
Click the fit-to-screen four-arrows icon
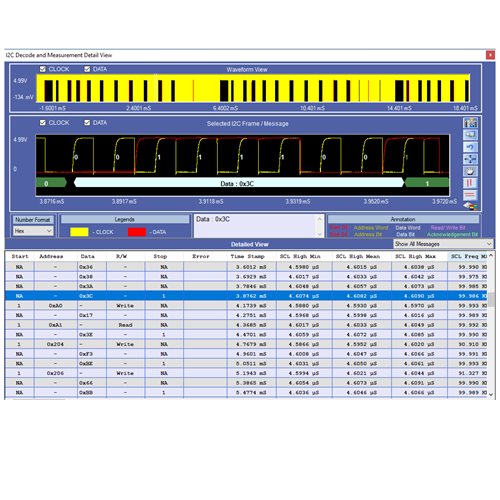tap(470, 159)
